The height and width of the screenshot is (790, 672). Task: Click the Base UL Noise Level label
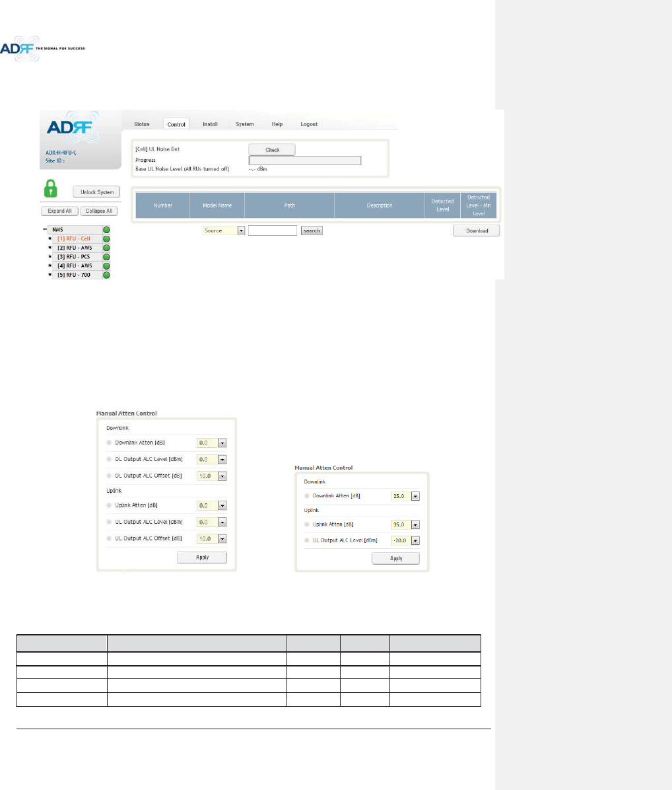tap(182, 169)
